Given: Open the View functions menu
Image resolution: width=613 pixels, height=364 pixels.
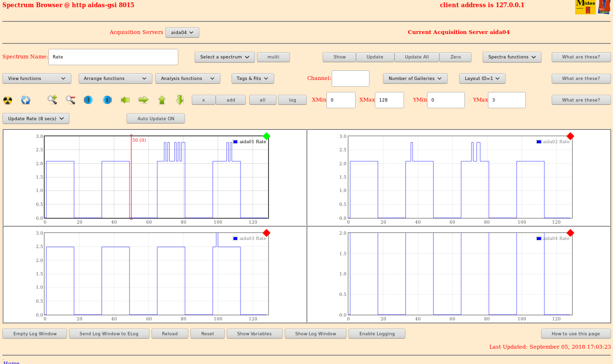Looking at the screenshot, I should pos(37,79).
